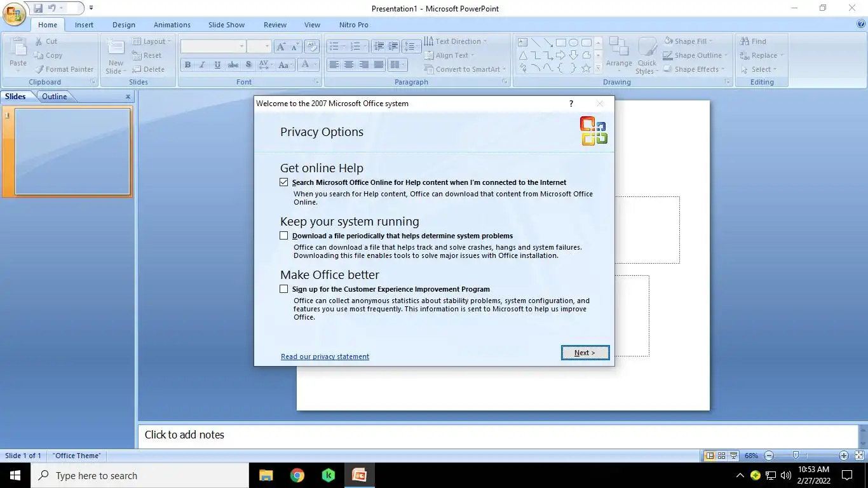Viewport: 868px width, 488px height.
Task: Open the Font dialog launcher
Action: (316, 82)
